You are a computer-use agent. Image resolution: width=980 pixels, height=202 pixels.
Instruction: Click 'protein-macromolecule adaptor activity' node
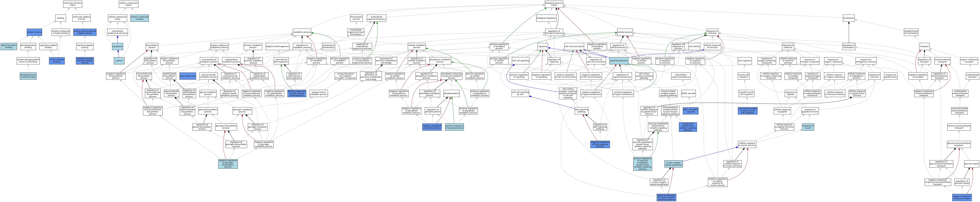85,32
